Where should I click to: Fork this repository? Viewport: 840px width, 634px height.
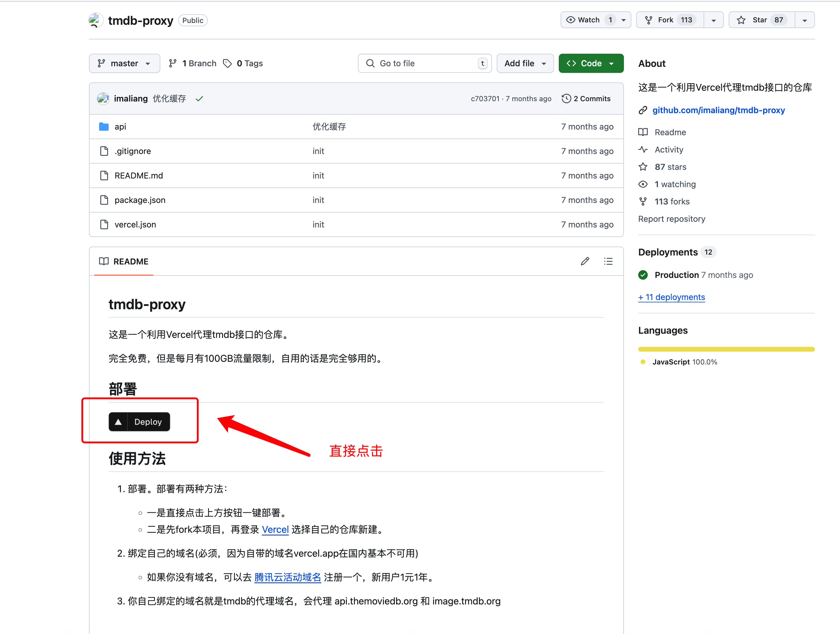670,20
